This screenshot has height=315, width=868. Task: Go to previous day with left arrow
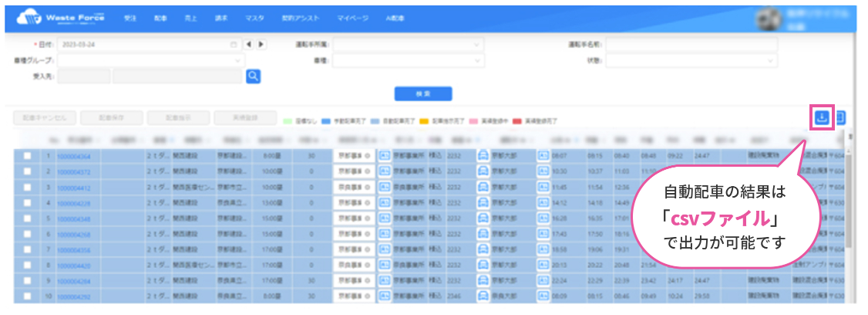(249, 44)
